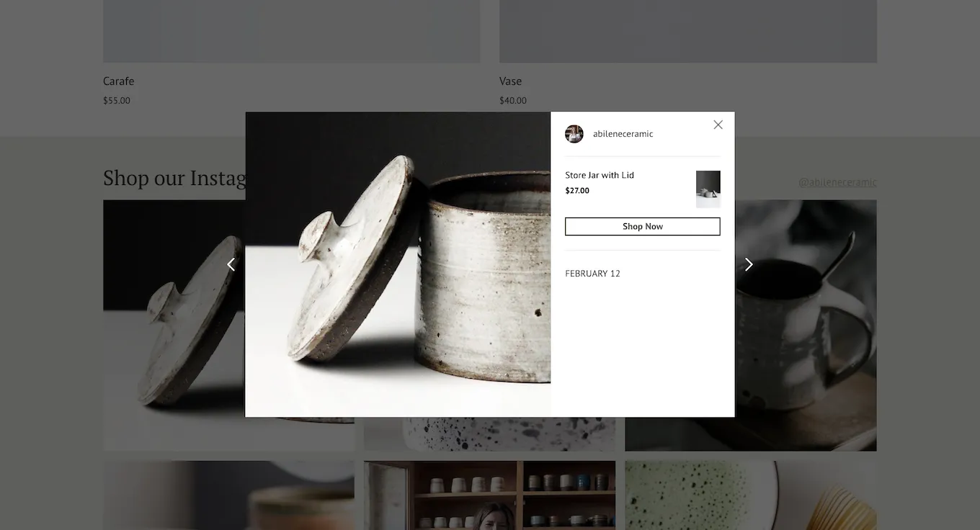Open the @abileneceramic Instagram link
This screenshot has width=980, height=530.
pos(837,182)
